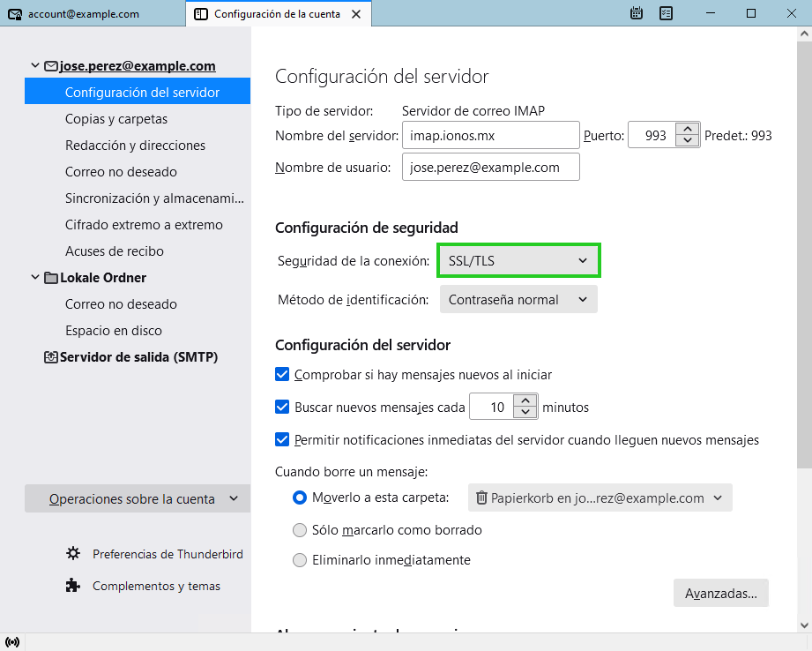Viewport: 812px width, 651px height.
Task: Click the scrollbar down arrow
Action: click(x=804, y=625)
